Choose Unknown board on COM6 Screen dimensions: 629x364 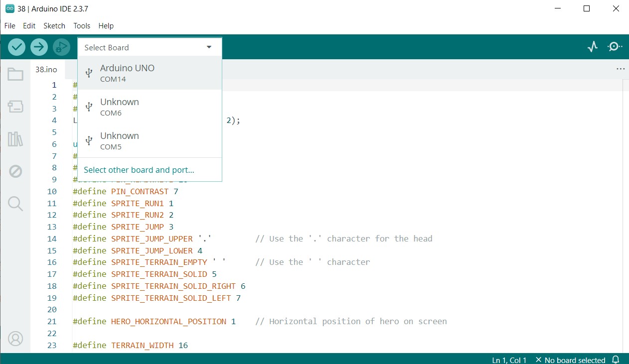click(x=150, y=107)
